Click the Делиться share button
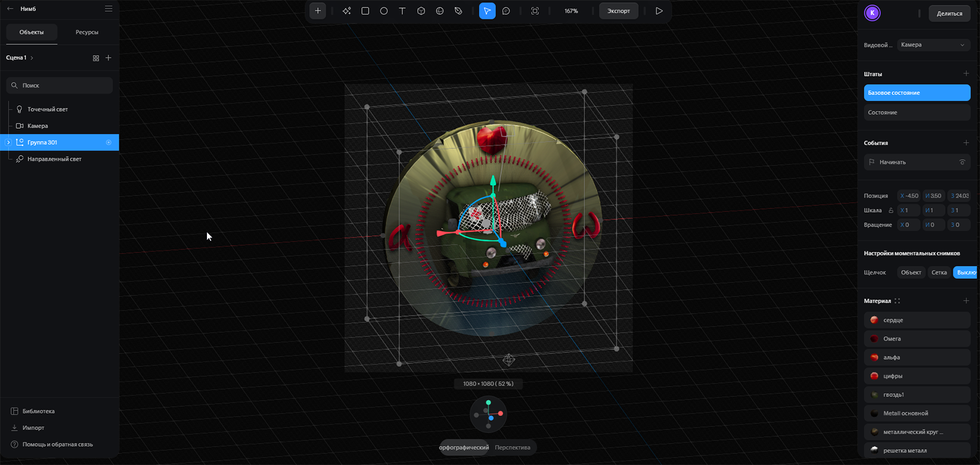 (949, 13)
